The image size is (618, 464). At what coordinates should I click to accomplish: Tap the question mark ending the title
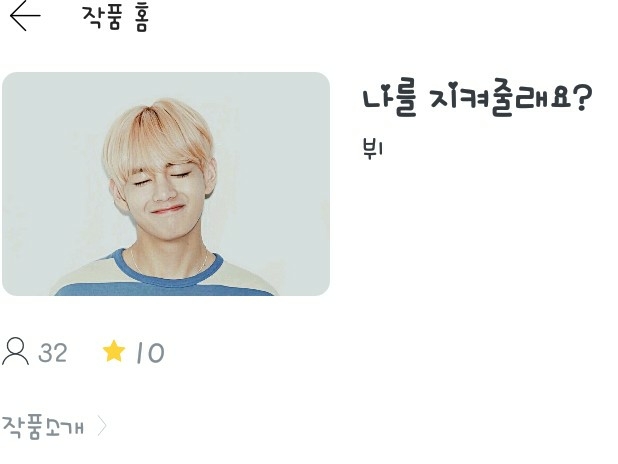(x=582, y=97)
